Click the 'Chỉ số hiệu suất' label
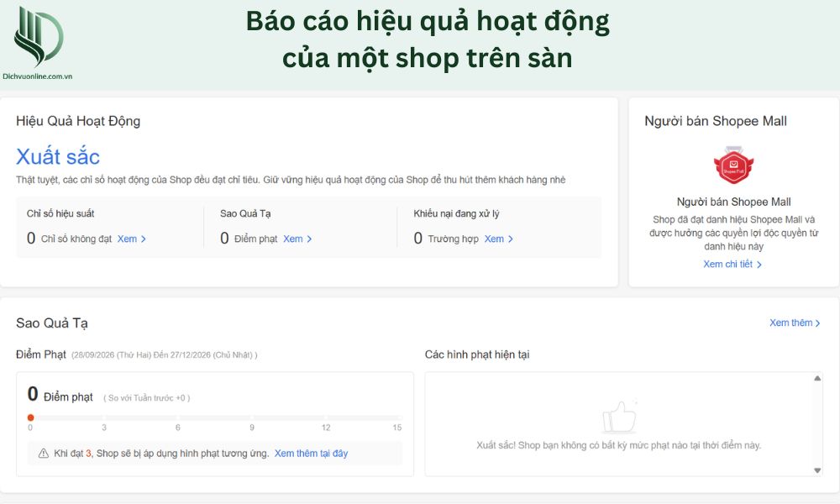840x504 pixels. 60,213
